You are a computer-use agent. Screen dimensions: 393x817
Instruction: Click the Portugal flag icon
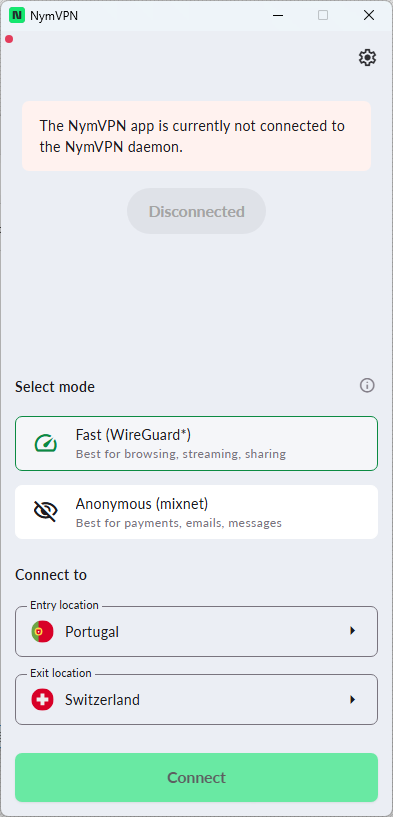pyautogui.click(x=42, y=632)
